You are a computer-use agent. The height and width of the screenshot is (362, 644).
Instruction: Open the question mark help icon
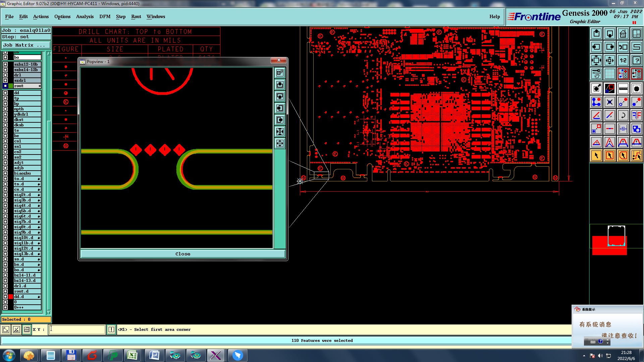(636, 60)
